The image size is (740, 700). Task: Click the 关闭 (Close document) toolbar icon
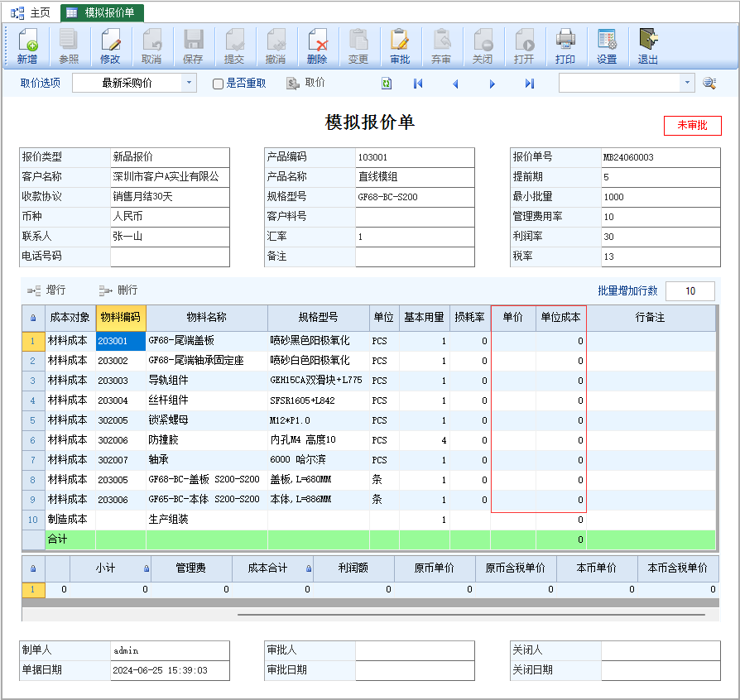(x=483, y=46)
